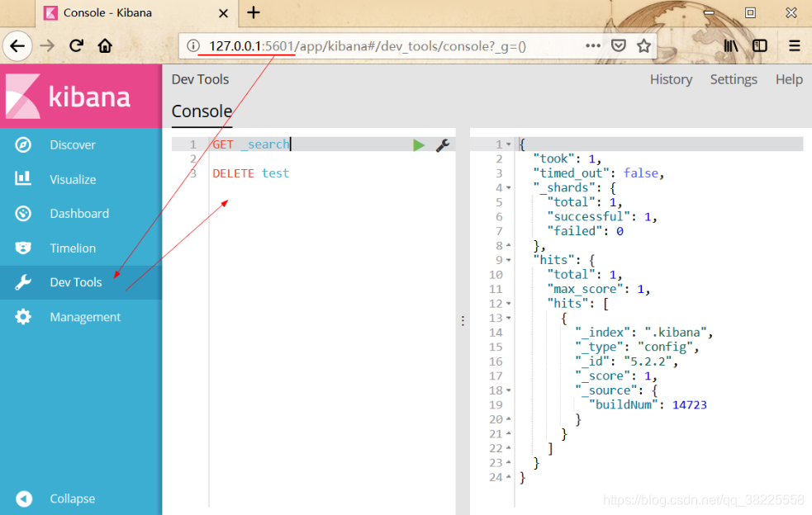This screenshot has height=515, width=812.
Task: Click the Dev Tools wrench icon in sidebar
Action: (23, 282)
